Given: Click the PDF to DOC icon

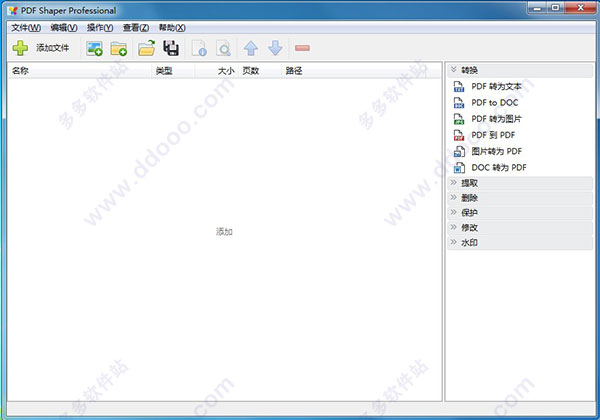Looking at the screenshot, I should 459,103.
